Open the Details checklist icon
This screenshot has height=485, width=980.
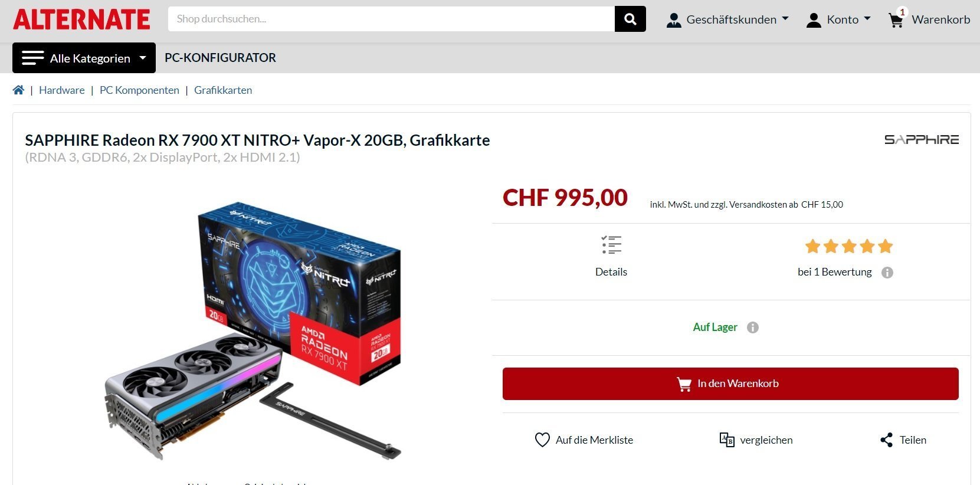pos(611,245)
